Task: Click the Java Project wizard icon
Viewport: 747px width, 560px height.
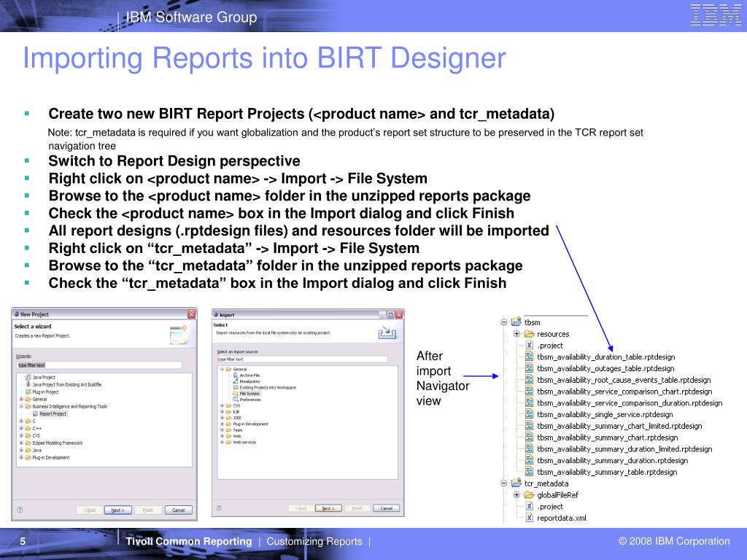Action: [x=28, y=377]
